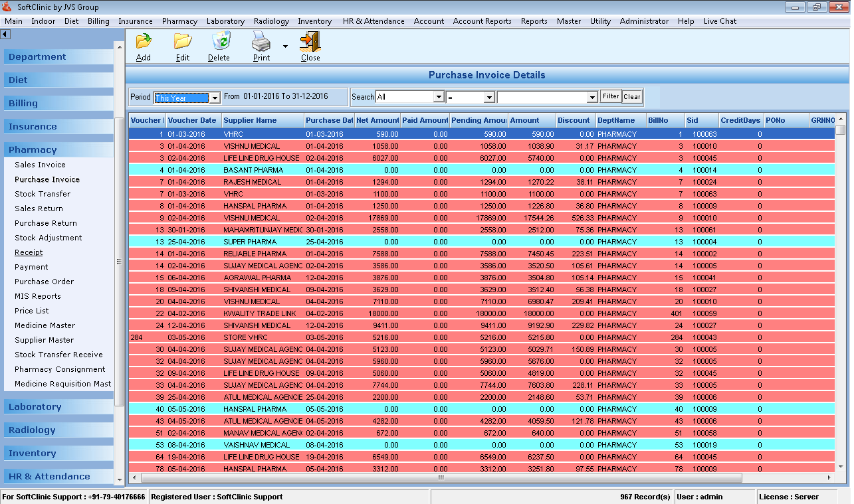Close the Purchase Invoice Details screen
Screen dimensions: 854x504
pos(310,46)
